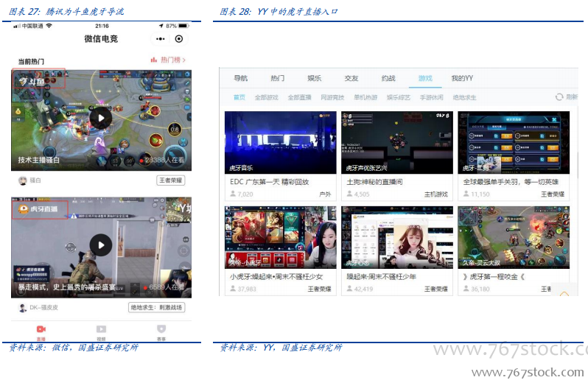Open the 我的YY tab
This screenshot has width=588, height=383.
click(462, 78)
